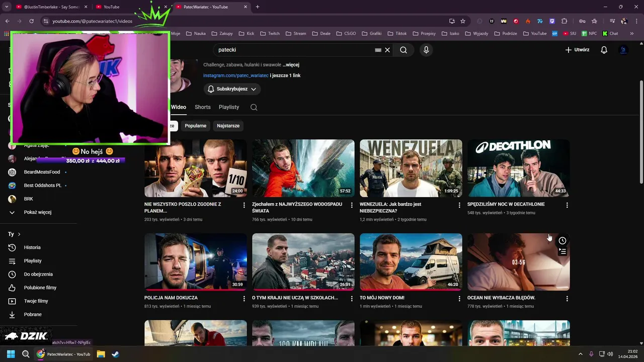Show hidden system tray icons
This screenshot has height=362, width=644.
point(580,354)
